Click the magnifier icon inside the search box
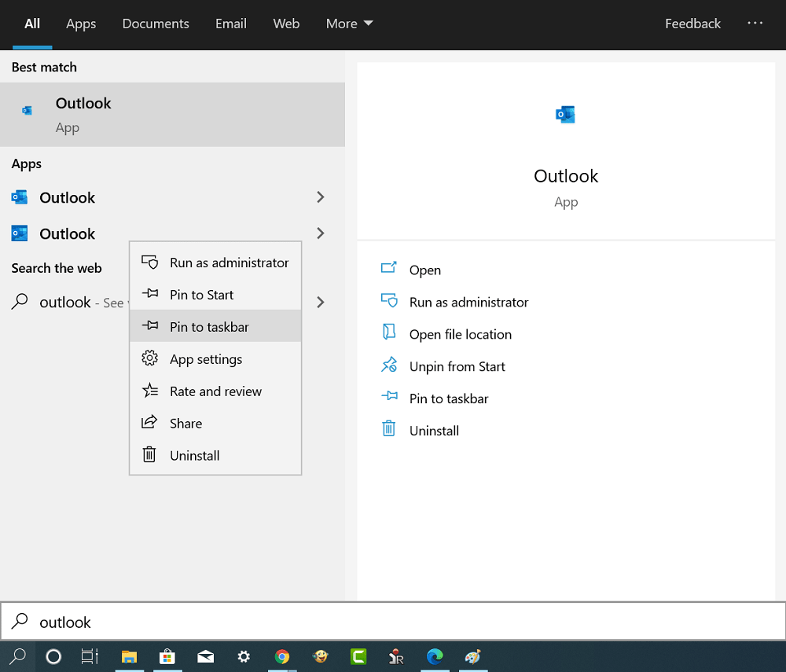The image size is (786, 672). (x=20, y=621)
